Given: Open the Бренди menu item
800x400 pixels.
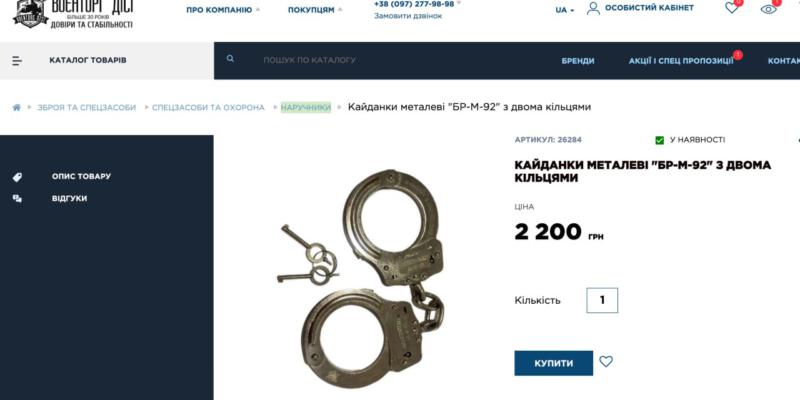Looking at the screenshot, I should tap(578, 61).
